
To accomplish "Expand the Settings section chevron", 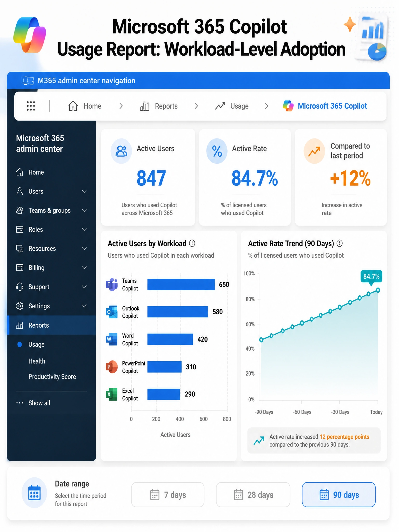I will pyautogui.click(x=84, y=306).
